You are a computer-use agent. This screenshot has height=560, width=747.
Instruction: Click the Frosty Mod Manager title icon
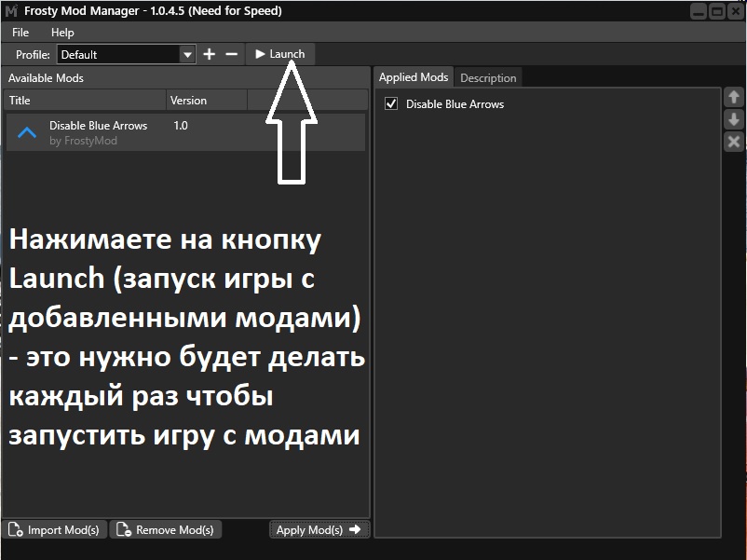point(11,11)
